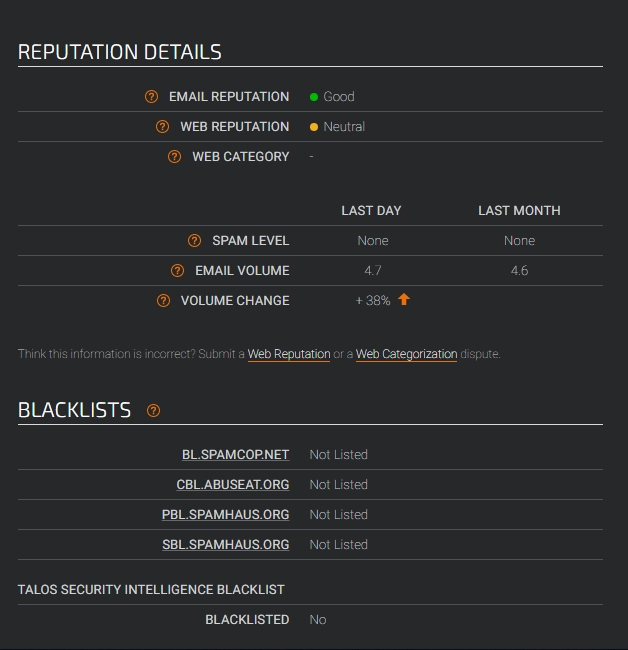
Task: Open the SBL.SPAMHAUS.ORG blacklist link
Action: 226,545
